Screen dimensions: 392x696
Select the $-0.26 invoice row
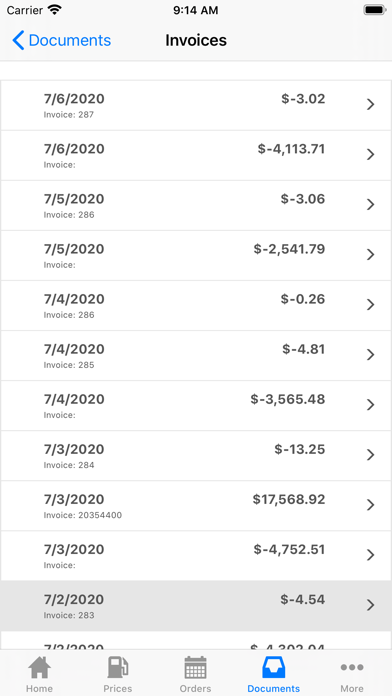click(196, 305)
